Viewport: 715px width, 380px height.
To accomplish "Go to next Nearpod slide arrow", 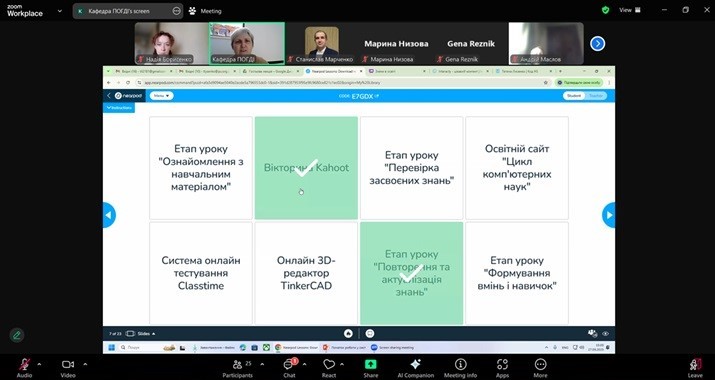I will (608, 215).
